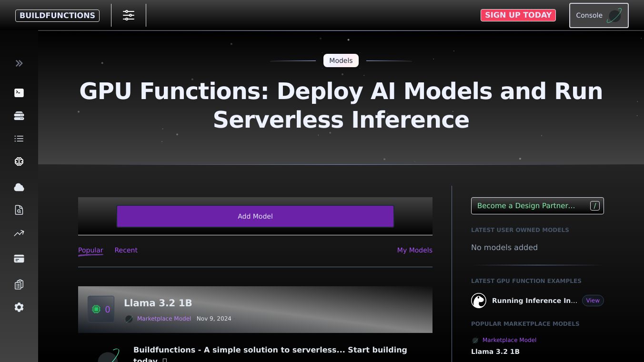The width and height of the screenshot is (644, 362).
Task: Click the GPU chip icon on the Llama card
Action: pyautogui.click(x=96, y=310)
